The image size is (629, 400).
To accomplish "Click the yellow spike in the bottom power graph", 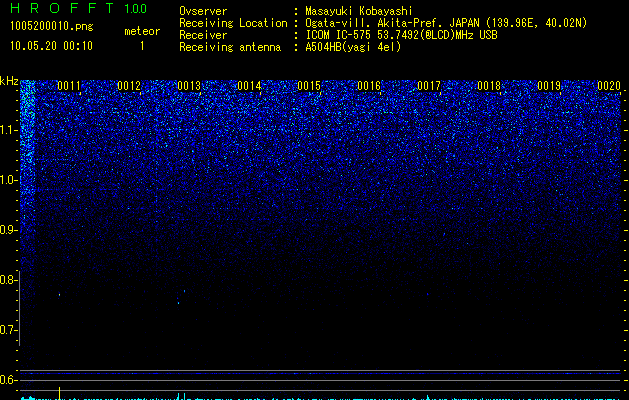I will (x=59, y=393).
